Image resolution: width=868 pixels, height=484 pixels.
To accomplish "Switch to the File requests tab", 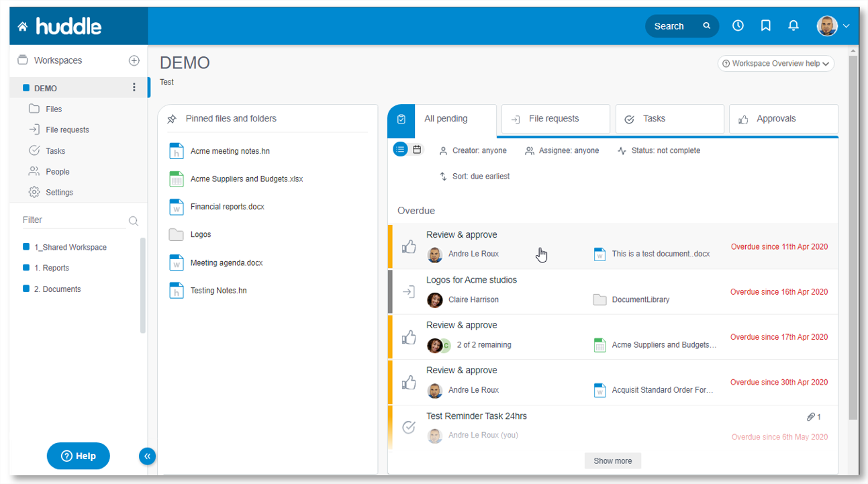I will (556, 119).
